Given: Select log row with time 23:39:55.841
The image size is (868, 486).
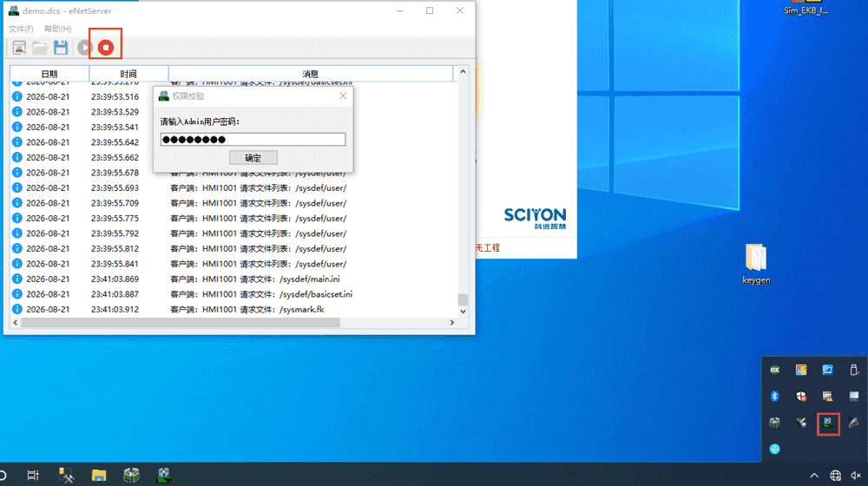Looking at the screenshot, I should (233, 264).
